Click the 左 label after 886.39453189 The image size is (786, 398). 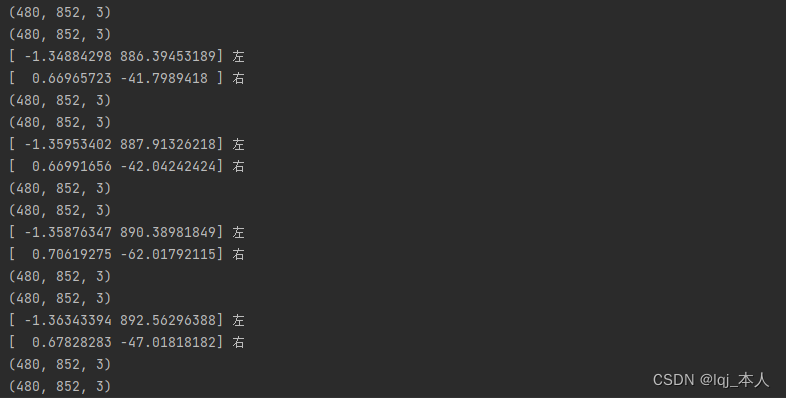[x=238, y=56]
